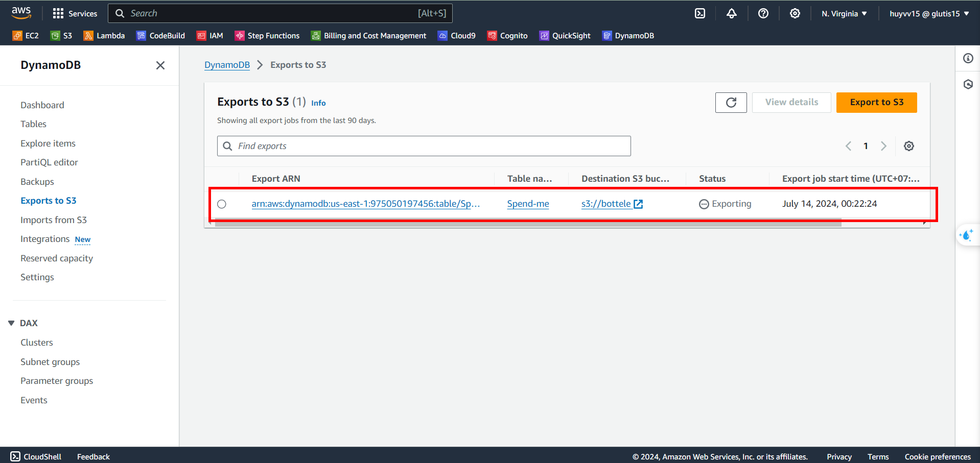The image size is (980, 463).
Task: Click the View details button
Action: [x=791, y=102]
